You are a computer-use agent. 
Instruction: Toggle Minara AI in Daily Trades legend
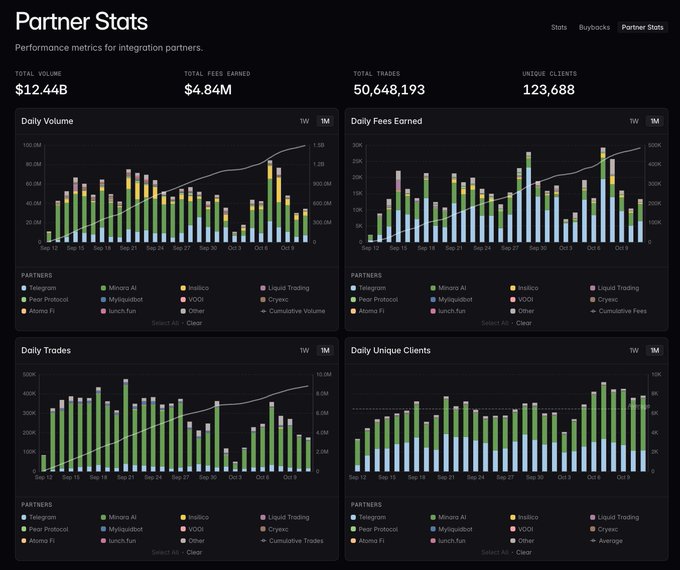(118, 518)
